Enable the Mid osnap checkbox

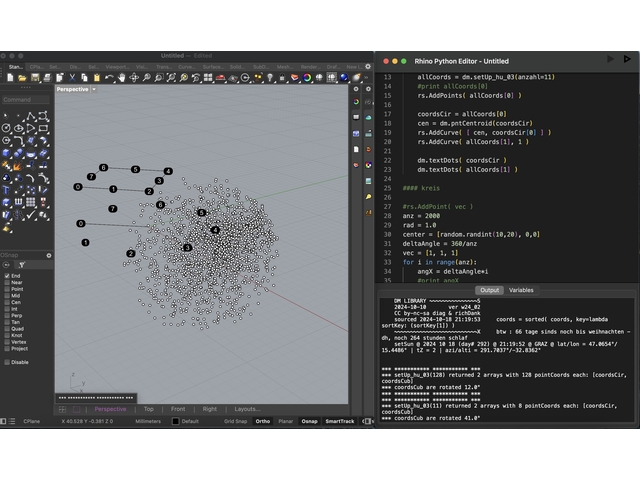[7, 296]
